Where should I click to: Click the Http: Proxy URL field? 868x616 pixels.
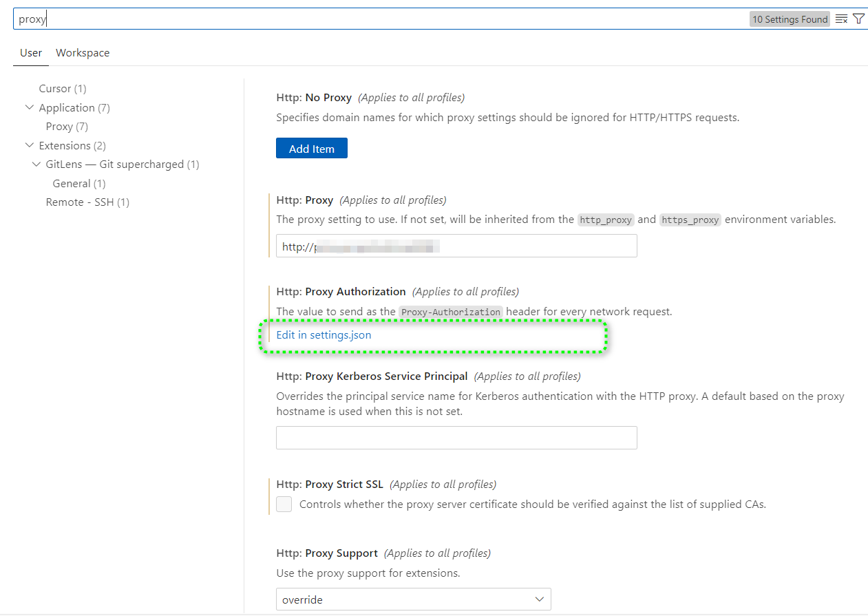[456, 246]
